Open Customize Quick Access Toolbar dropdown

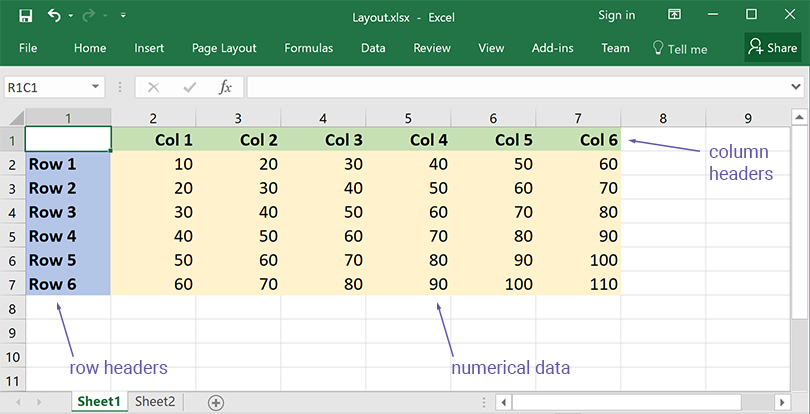(x=123, y=16)
